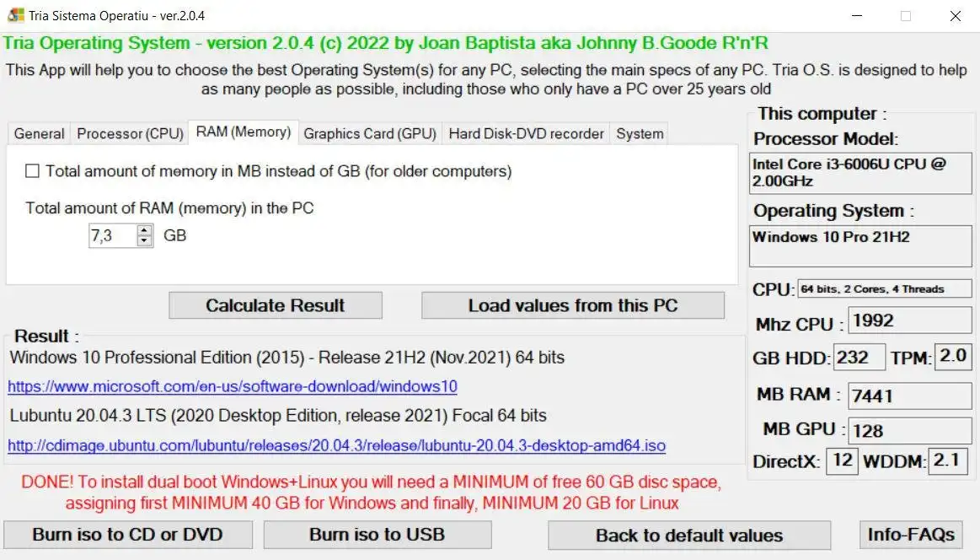Switch to the Processor (CPU) tab
This screenshot has width=980, height=560.
click(x=130, y=134)
